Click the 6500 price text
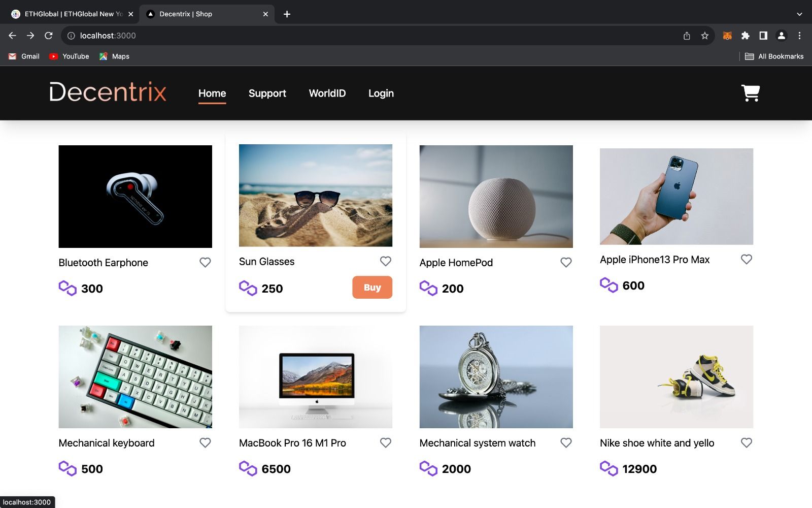Viewport: 812px width, 508px height. pyautogui.click(x=276, y=469)
